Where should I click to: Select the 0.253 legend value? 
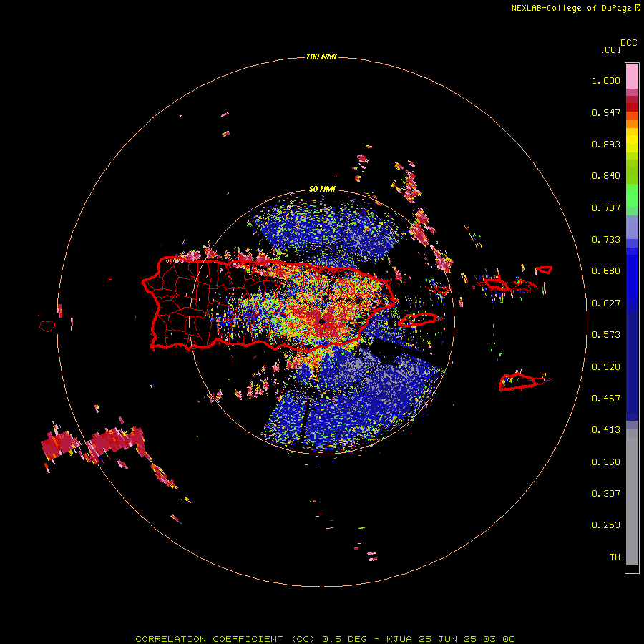(x=606, y=525)
